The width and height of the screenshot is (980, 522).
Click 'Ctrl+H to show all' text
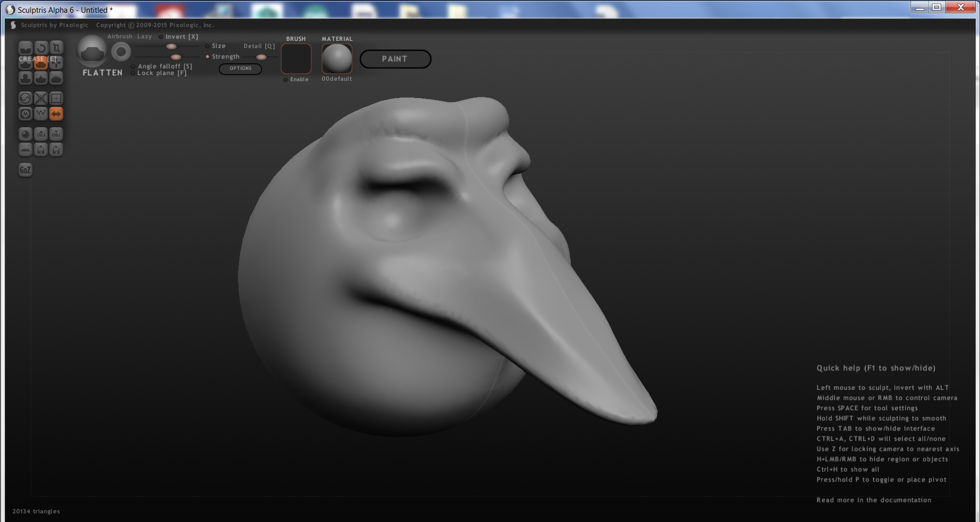tap(848, 469)
